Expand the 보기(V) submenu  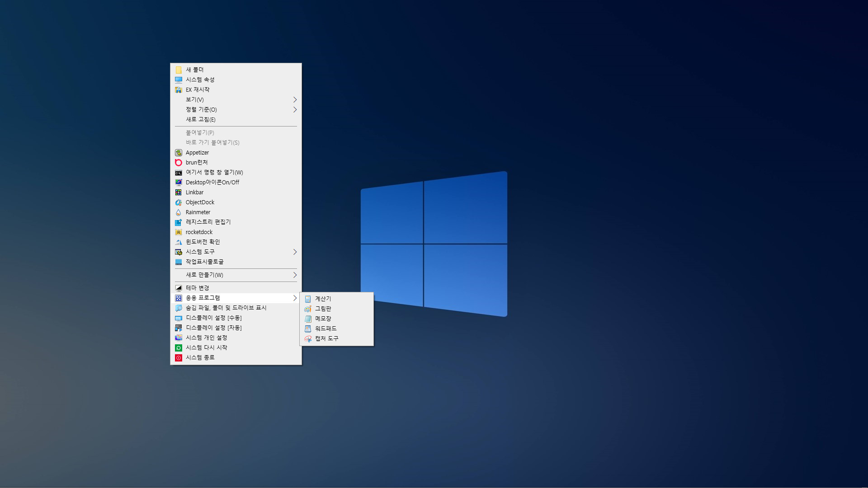(x=236, y=99)
